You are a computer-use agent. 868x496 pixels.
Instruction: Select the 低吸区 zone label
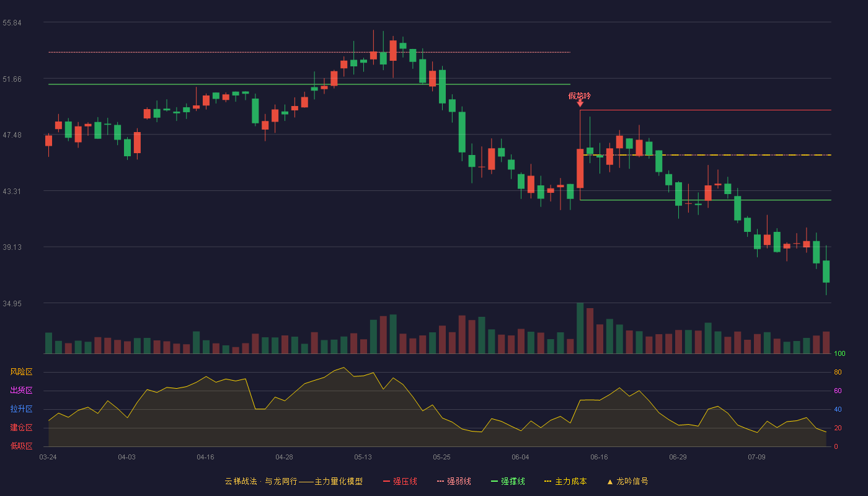point(21,446)
